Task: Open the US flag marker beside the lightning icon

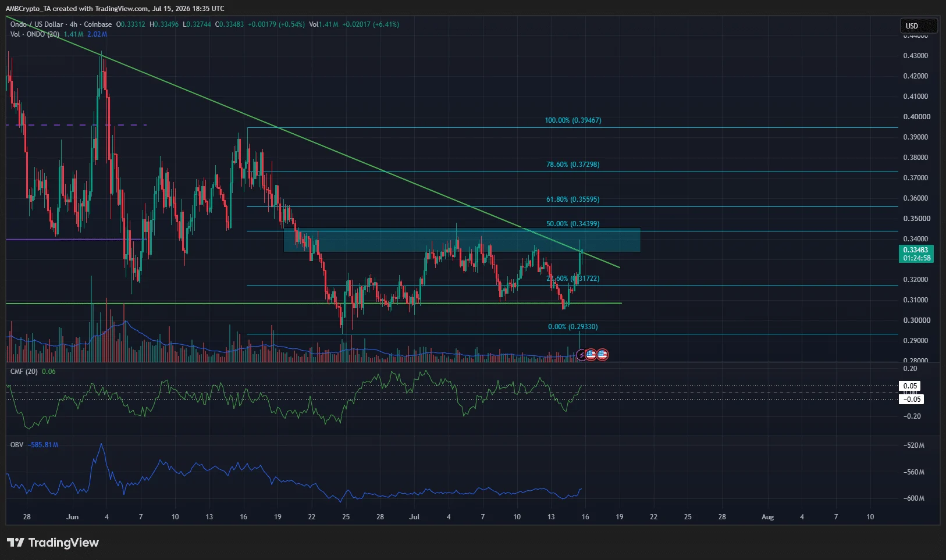Action: 591,354
